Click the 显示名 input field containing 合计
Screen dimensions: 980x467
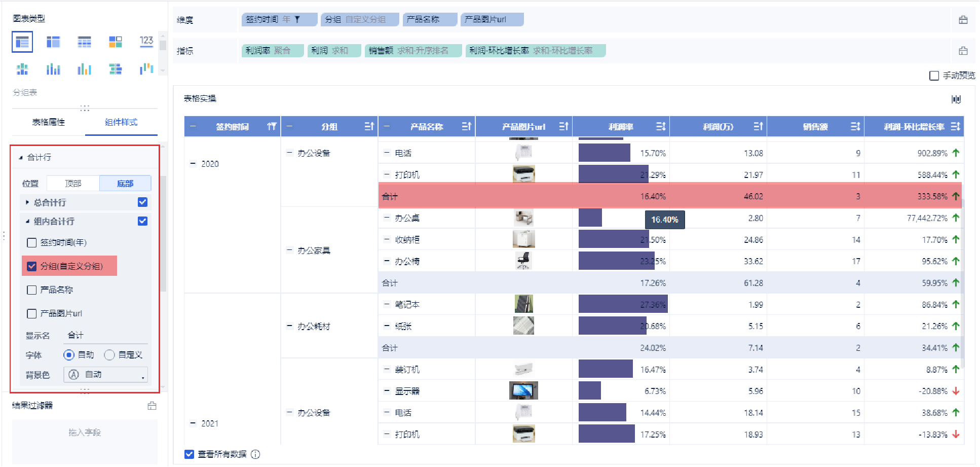point(106,336)
